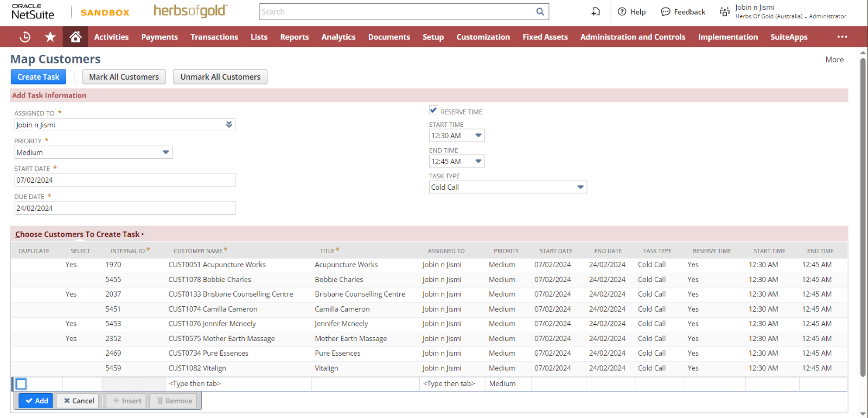Click the Feedback speech bubble icon
Viewport: 868px width, 418px height.
(x=665, y=12)
